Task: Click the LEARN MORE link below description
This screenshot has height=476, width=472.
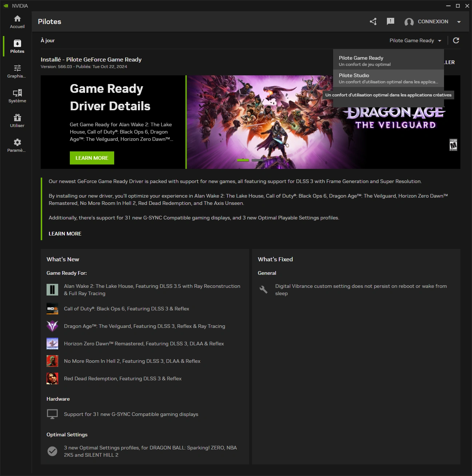Action: 65,234
